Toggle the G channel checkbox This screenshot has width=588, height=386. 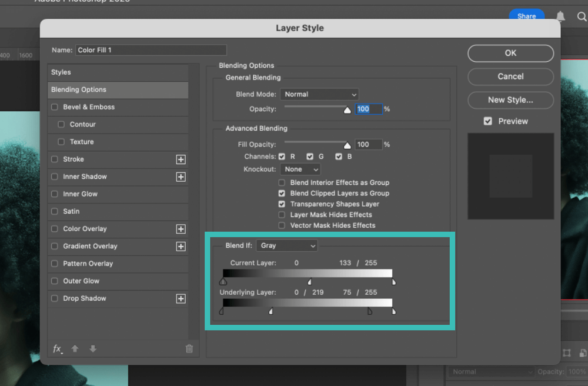pos(310,157)
